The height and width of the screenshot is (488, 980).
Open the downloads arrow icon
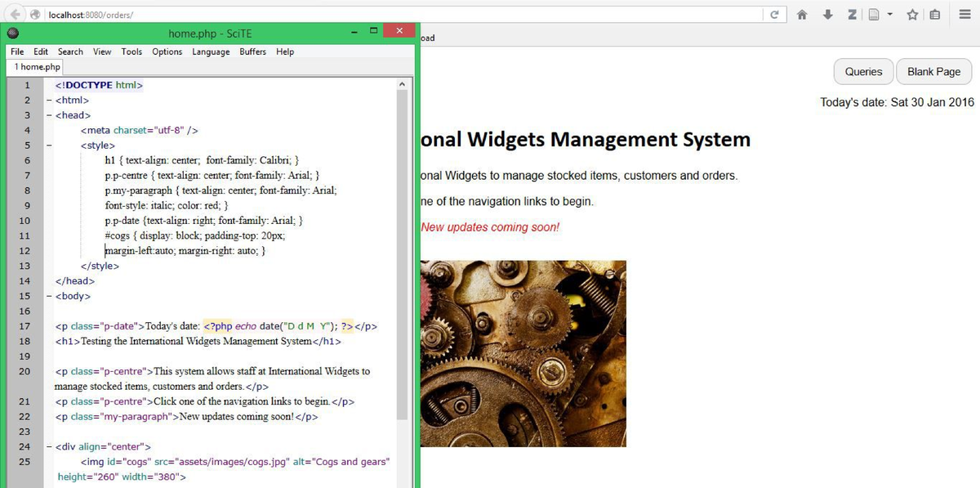click(827, 15)
